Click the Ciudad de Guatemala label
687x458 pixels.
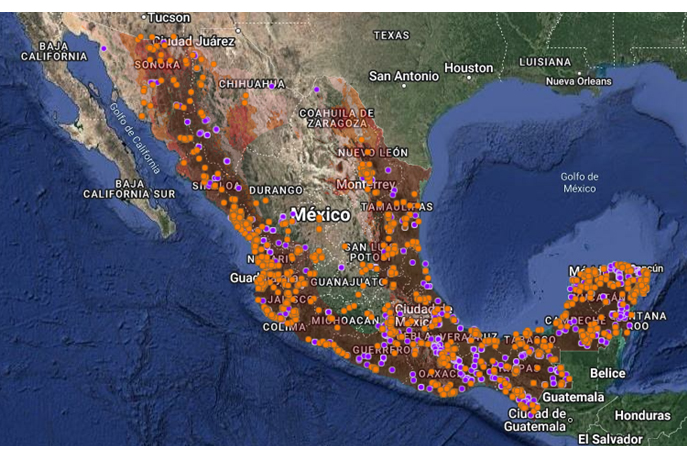click(x=535, y=420)
